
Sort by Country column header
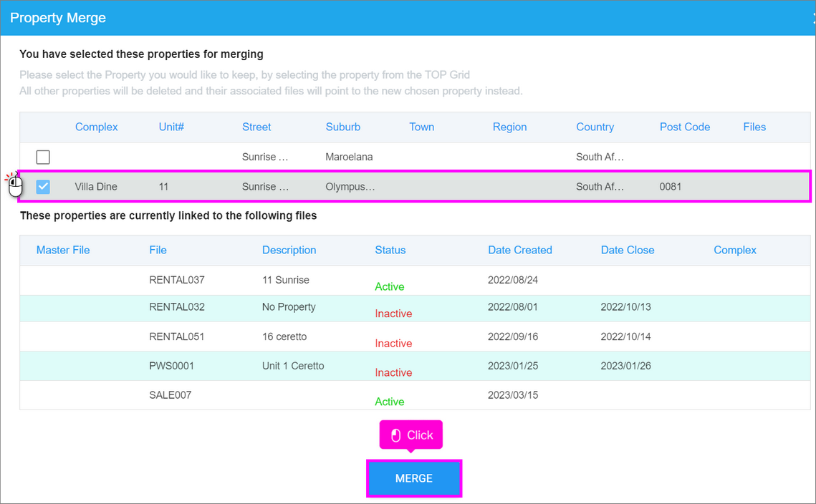pyautogui.click(x=595, y=127)
